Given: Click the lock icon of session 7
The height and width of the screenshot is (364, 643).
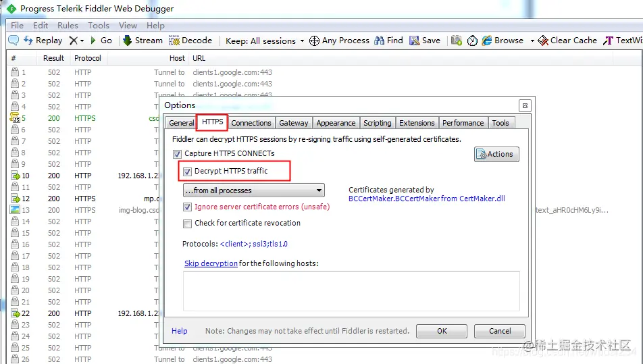Looking at the screenshot, I should [15, 141].
